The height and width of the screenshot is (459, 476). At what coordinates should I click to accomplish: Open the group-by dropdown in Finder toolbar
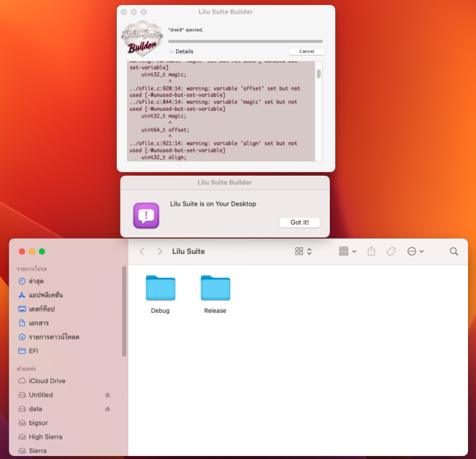[x=348, y=252]
